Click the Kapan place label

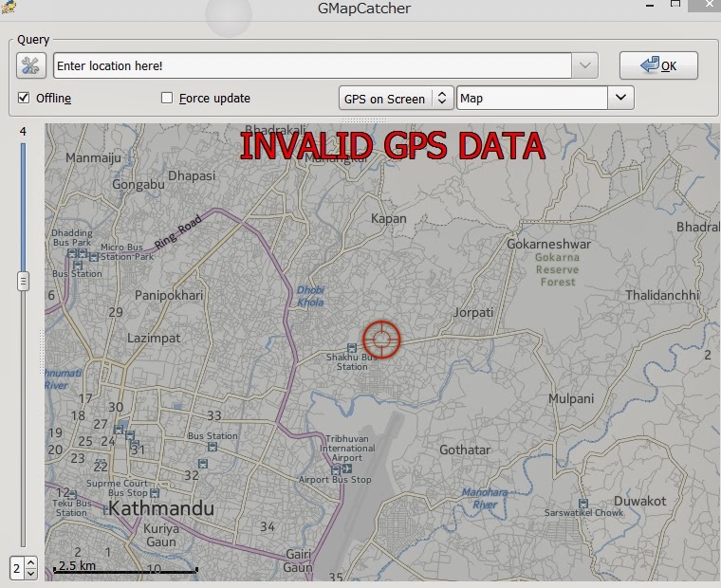[389, 218]
